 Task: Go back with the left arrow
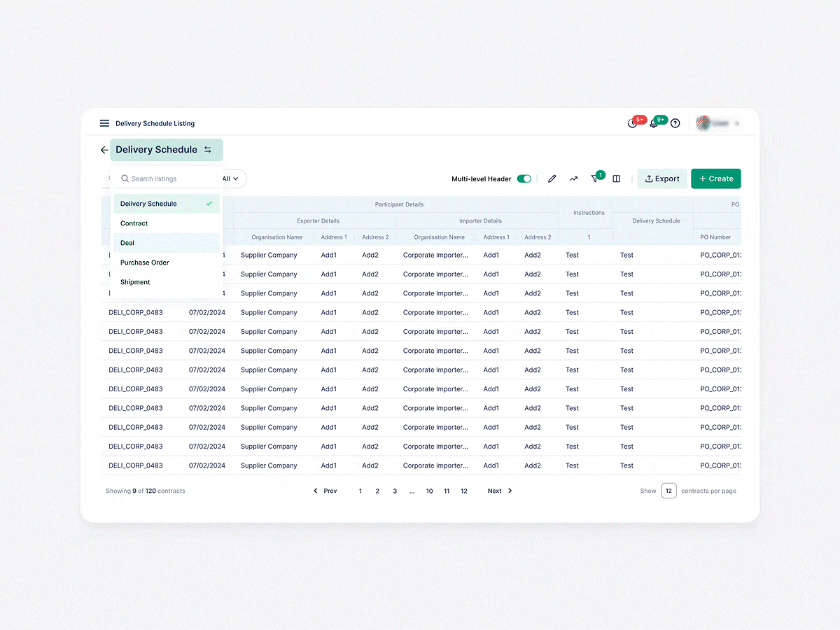104,150
